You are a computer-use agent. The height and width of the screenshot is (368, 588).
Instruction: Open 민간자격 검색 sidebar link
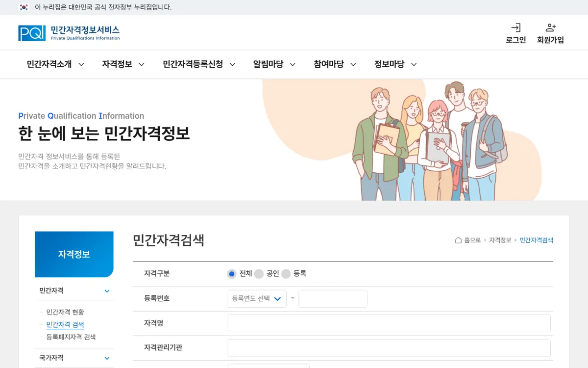pyautogui.click(x=65, y=325)
